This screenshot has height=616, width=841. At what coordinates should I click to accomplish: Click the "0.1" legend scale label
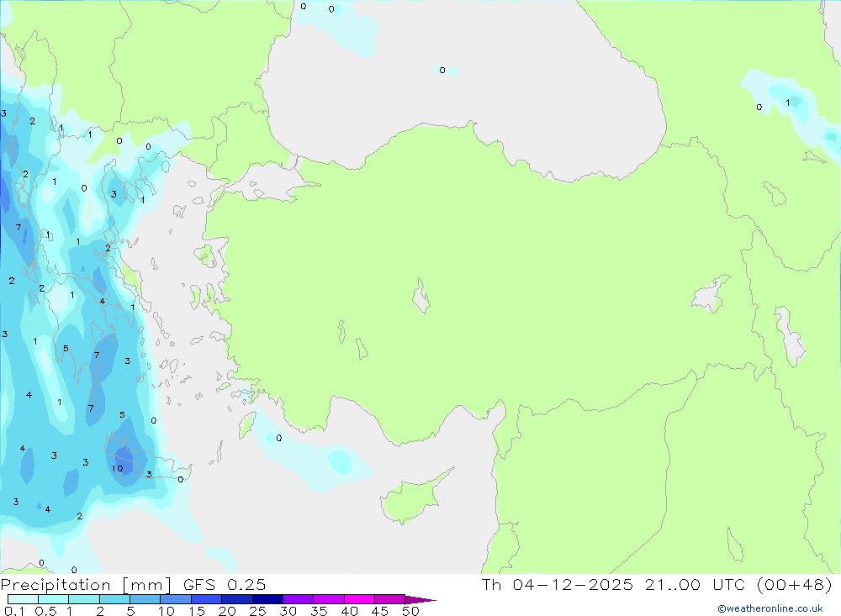click(x=14, y=611)
